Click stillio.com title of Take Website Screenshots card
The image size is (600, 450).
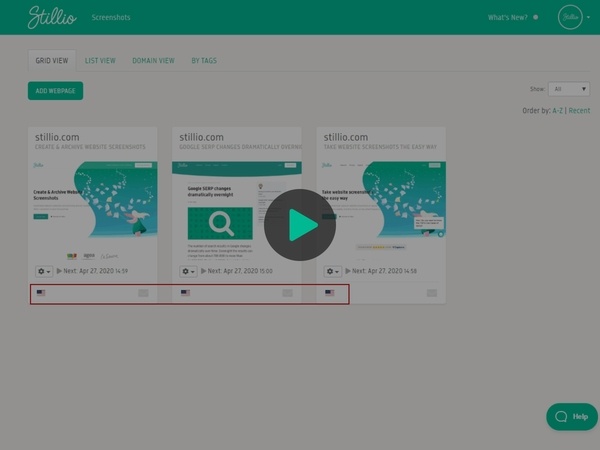[x=346, y=137]
